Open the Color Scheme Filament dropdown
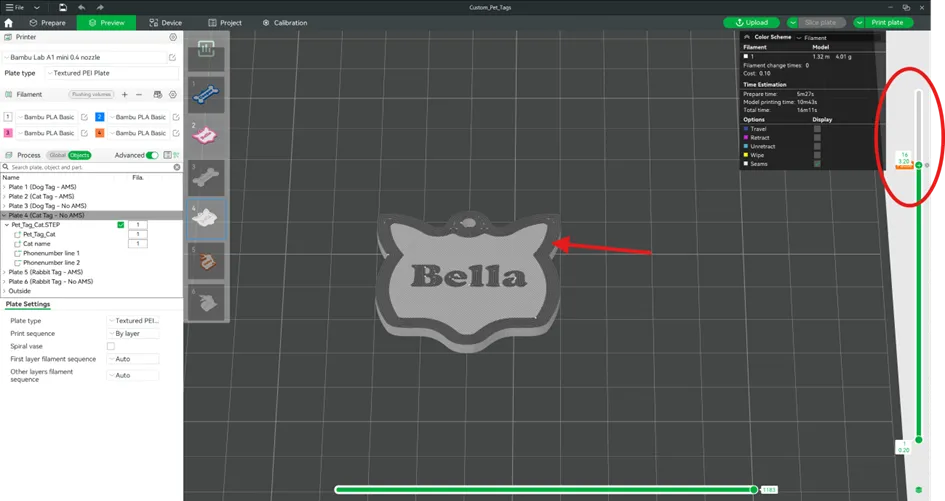 click(x=838, y=37)
